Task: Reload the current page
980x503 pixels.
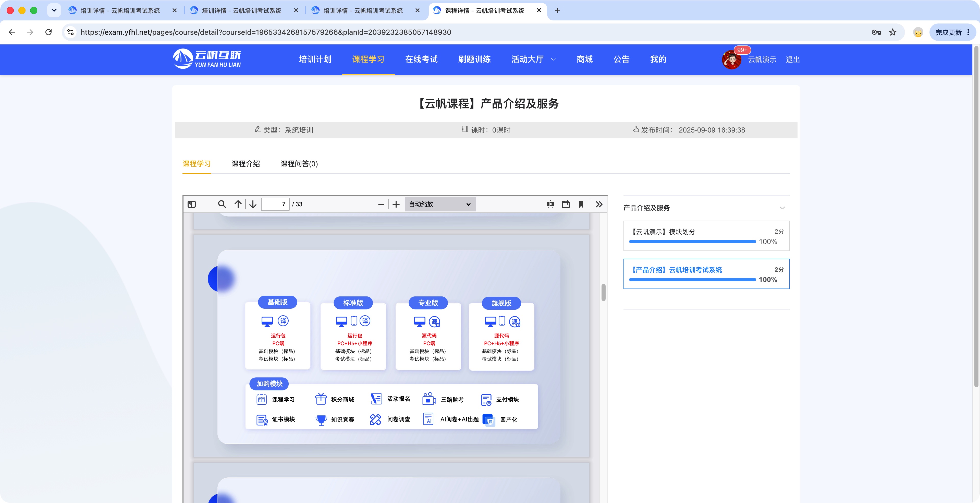Action: pyautogui.click(x=49, y=32)
